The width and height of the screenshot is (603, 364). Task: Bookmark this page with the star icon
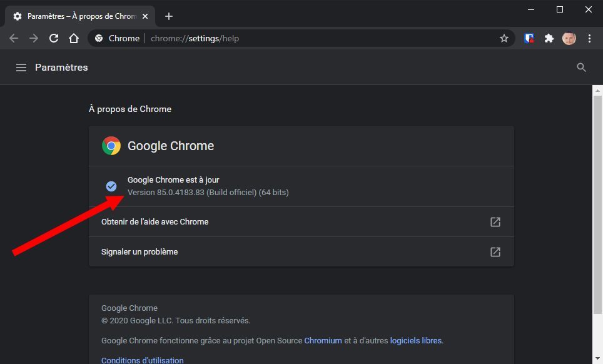tap(504, 38)
